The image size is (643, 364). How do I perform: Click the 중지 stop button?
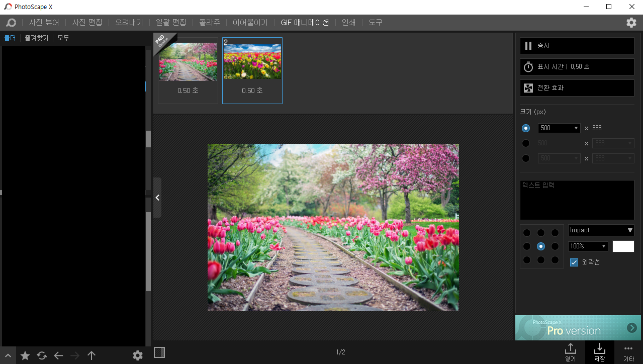coord(577,45)
